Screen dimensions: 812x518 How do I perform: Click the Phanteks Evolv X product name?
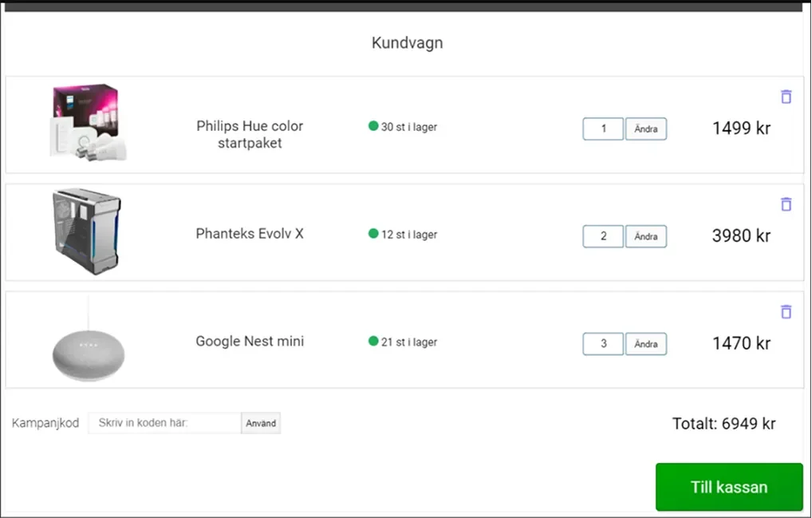[250, 234]
